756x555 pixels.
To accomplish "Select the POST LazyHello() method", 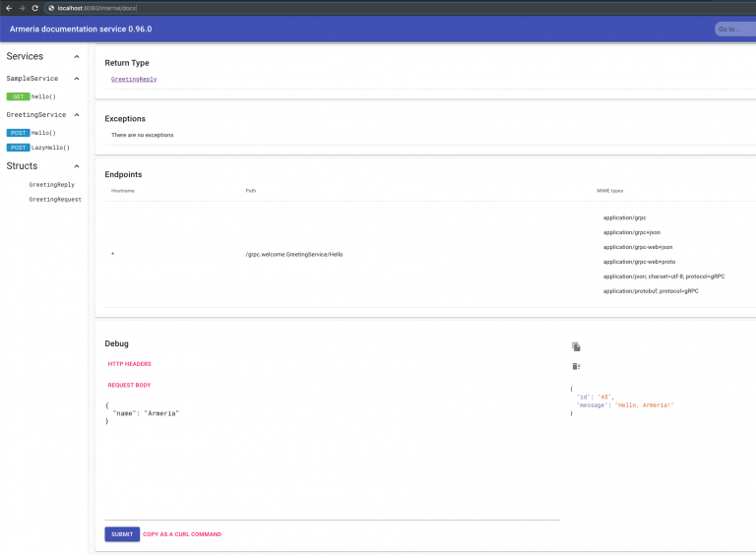I will click(37, 148).
